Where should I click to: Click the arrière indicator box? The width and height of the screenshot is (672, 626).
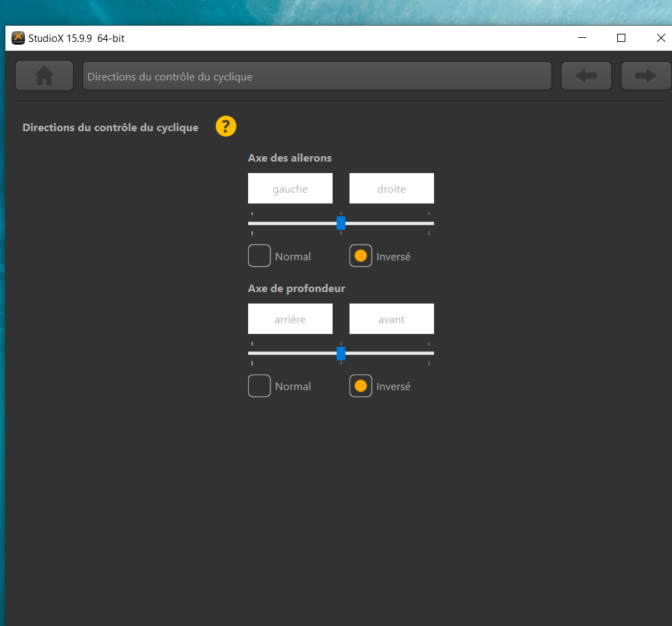pos(290,319)
